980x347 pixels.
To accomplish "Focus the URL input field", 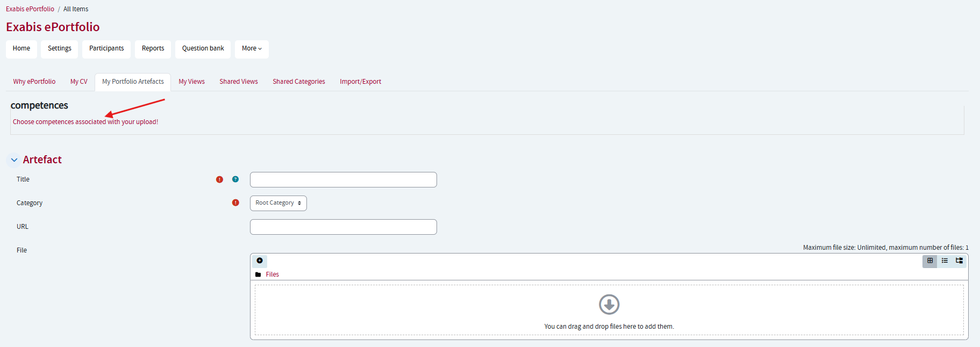I will 344,227.
